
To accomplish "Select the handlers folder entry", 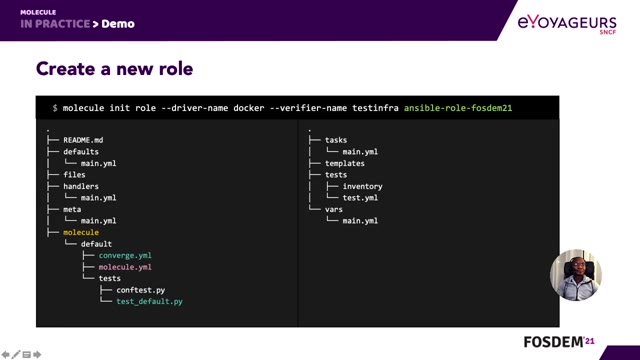I will click(x=81, y=186).
